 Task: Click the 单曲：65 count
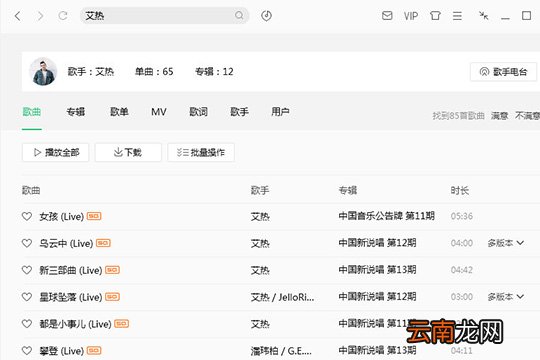click(154, 72)
